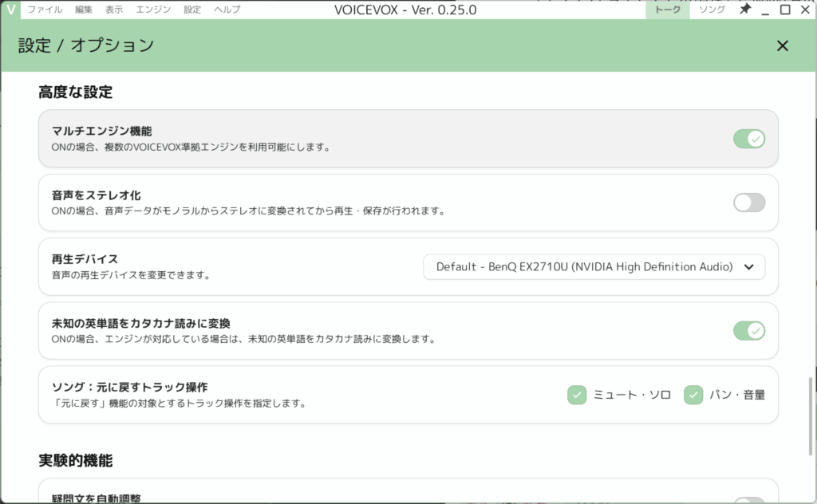Screen dimensions: 817x504
Task: Maximize the VOICEVOX window
Action: 785,10
